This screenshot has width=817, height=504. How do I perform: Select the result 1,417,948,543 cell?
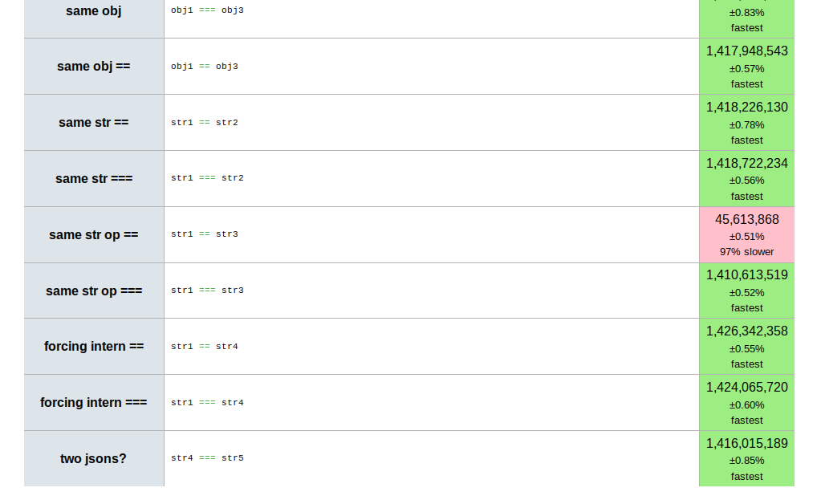pos(746,66)
